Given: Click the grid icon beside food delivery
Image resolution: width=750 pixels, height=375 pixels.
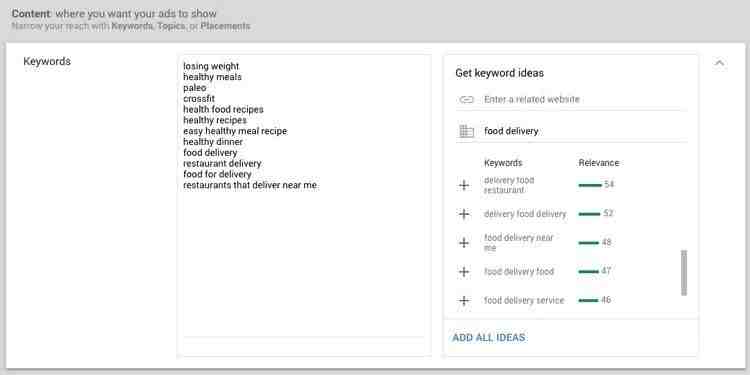Looking at the screenshot, I should pos(466,131).
